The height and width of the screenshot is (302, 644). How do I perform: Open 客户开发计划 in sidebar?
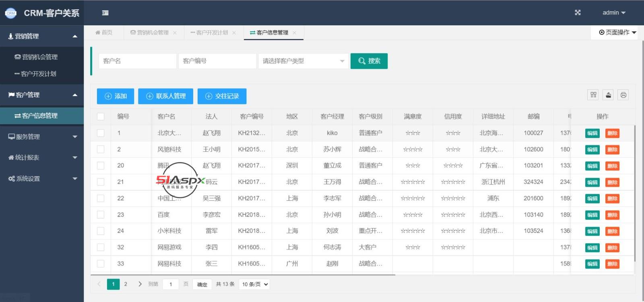[x=42, y=74]
